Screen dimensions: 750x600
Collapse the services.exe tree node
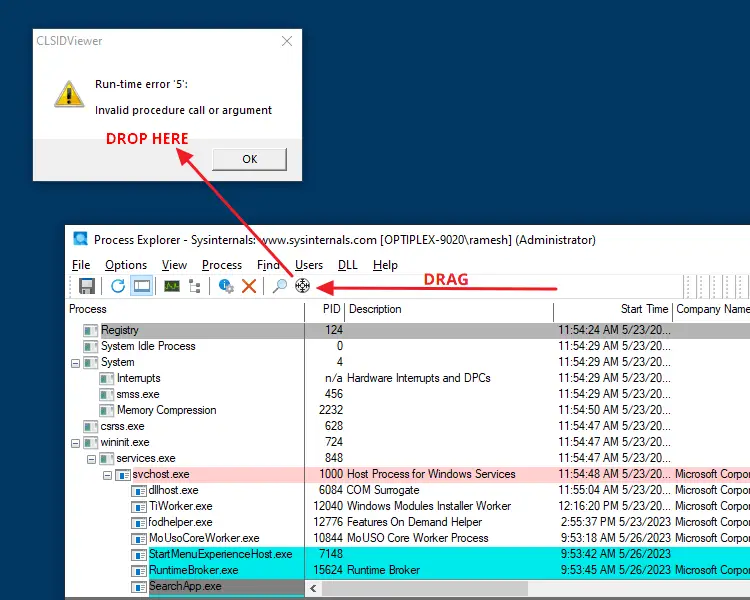click(x=91, y=459)
